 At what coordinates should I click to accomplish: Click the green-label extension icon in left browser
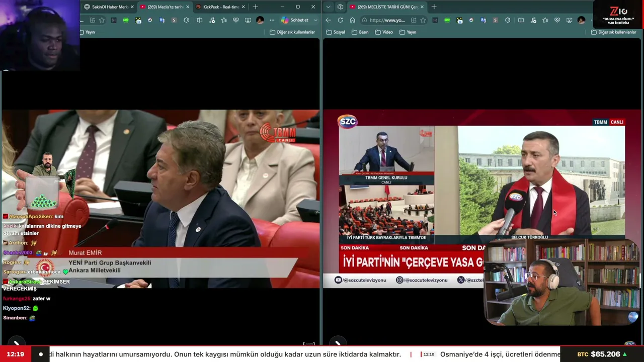[126, 20]
